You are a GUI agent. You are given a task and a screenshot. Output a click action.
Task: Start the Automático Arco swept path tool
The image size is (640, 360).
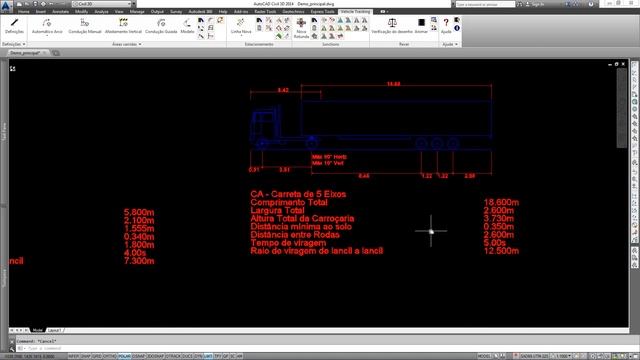pos(47,26)
